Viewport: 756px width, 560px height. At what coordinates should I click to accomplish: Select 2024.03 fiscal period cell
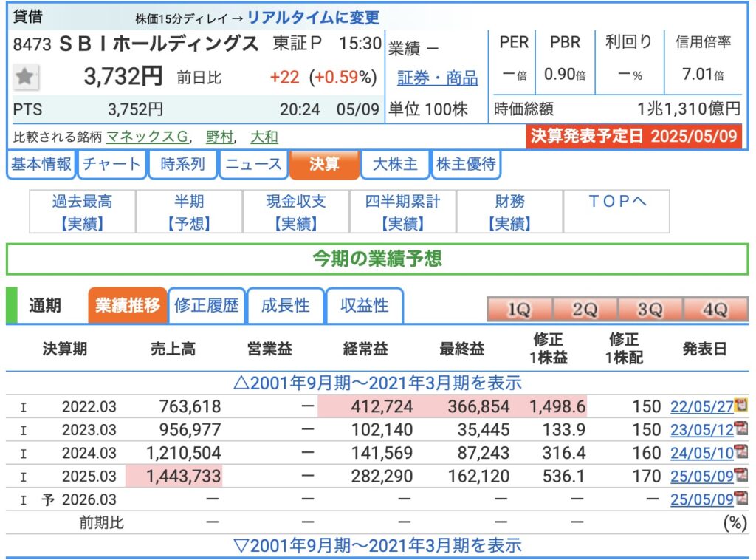[x=89, y=454]
